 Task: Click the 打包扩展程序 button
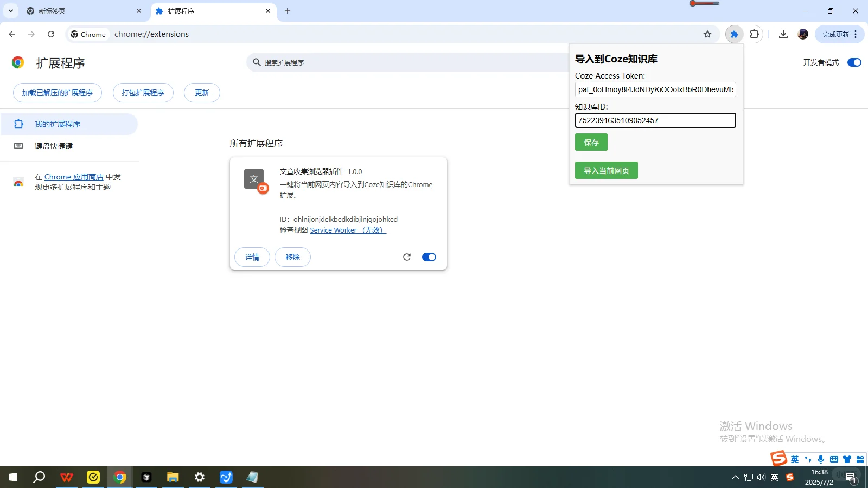click(143, 93)
